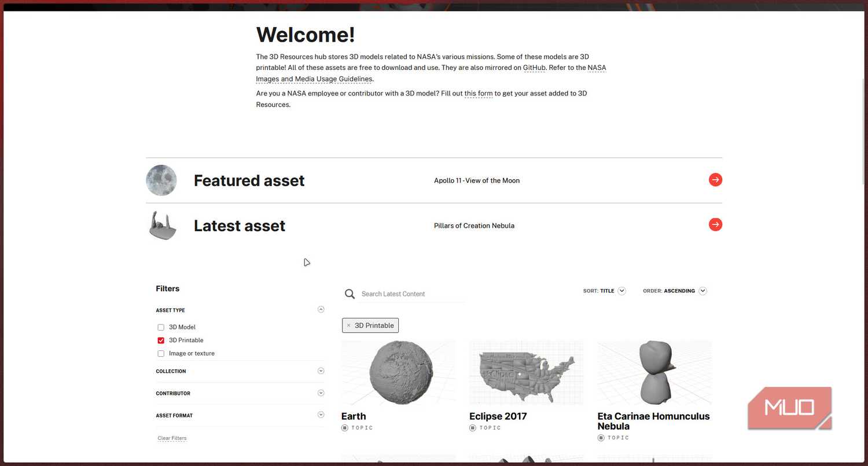The width and height of the screenshot is (868, 466).
Task: Click the Moon thumbnail beside Featured asset
Action: [x=161, y=180]
